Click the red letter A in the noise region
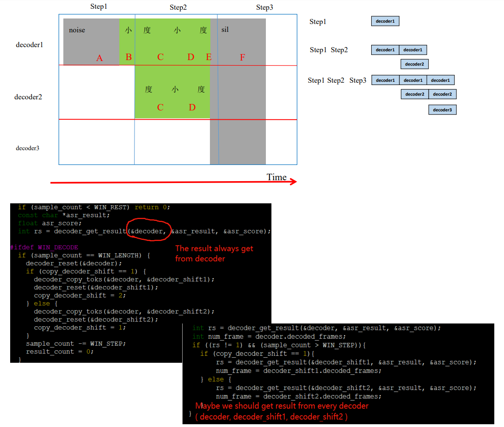504x427 pixels. [x=99, y=58]
